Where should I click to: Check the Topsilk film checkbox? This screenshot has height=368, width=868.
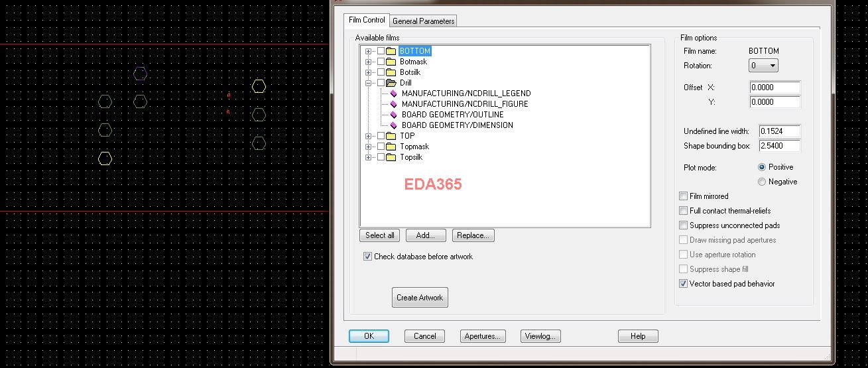click(381, 157)
